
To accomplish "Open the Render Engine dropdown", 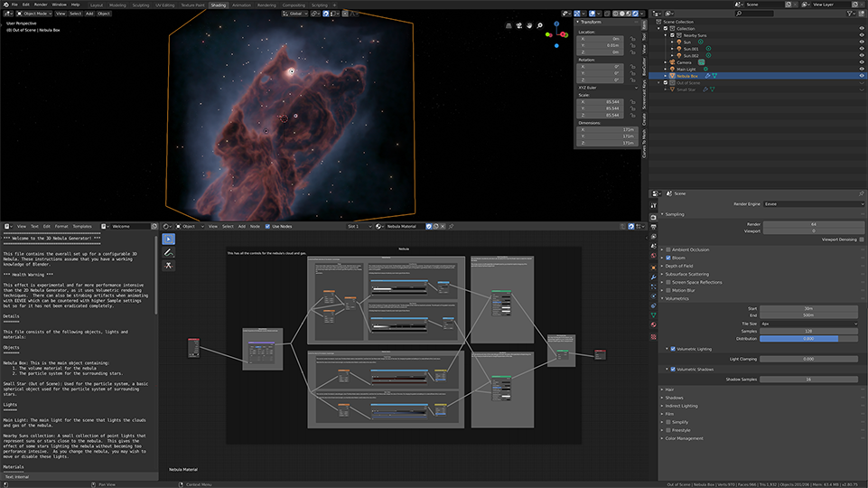I will pos(813,204).
